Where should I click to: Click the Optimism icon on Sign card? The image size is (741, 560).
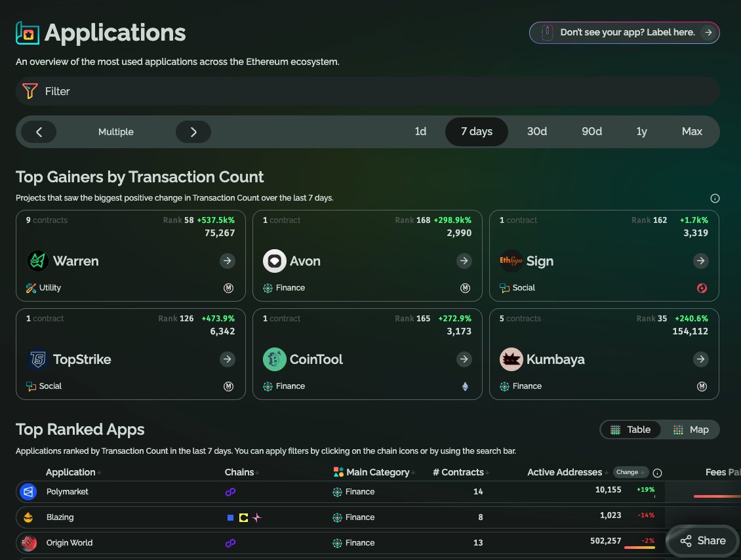tap(702, 288)
